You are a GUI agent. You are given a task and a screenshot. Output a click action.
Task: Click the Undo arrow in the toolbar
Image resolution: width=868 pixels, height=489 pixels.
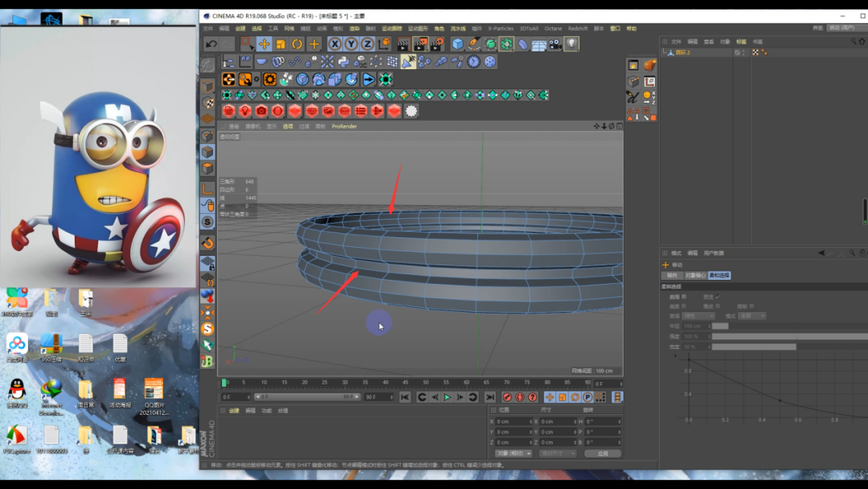pos(211,43)
